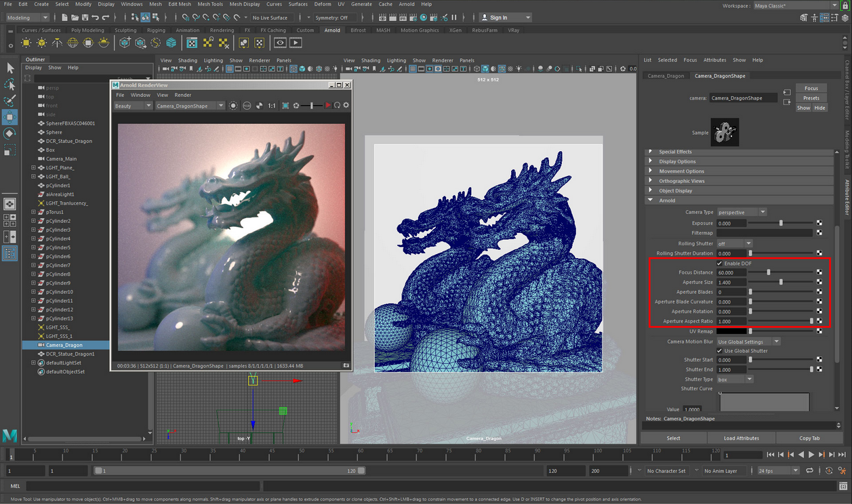Click the Focus Distance value field
852x504 pixels.
pos(731,272)
